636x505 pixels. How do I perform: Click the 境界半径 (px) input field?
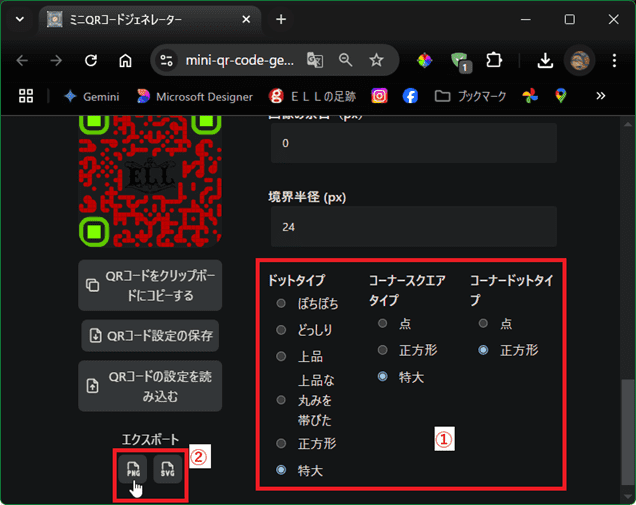pos(413,227)
